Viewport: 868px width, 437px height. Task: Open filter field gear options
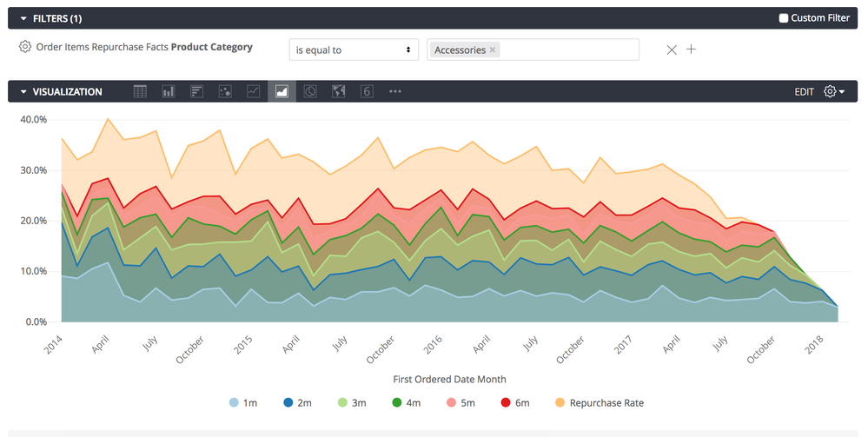pyautogui.click(x=25, y=47)
